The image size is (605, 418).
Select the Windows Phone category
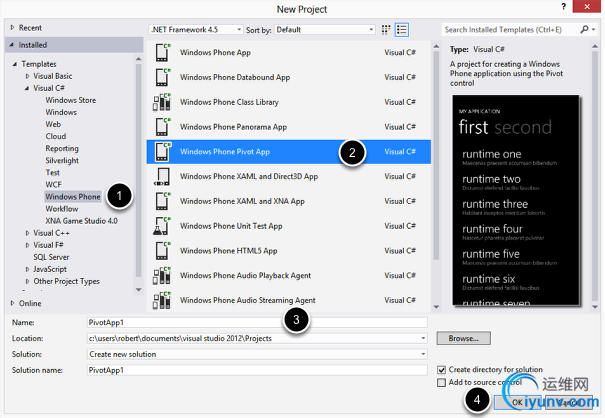tap(73, 197)
